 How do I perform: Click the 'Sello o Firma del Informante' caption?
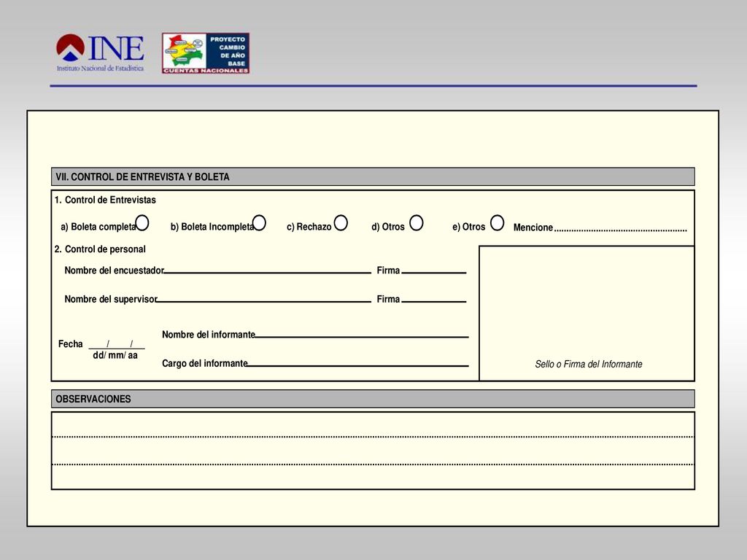pos(589,365)
